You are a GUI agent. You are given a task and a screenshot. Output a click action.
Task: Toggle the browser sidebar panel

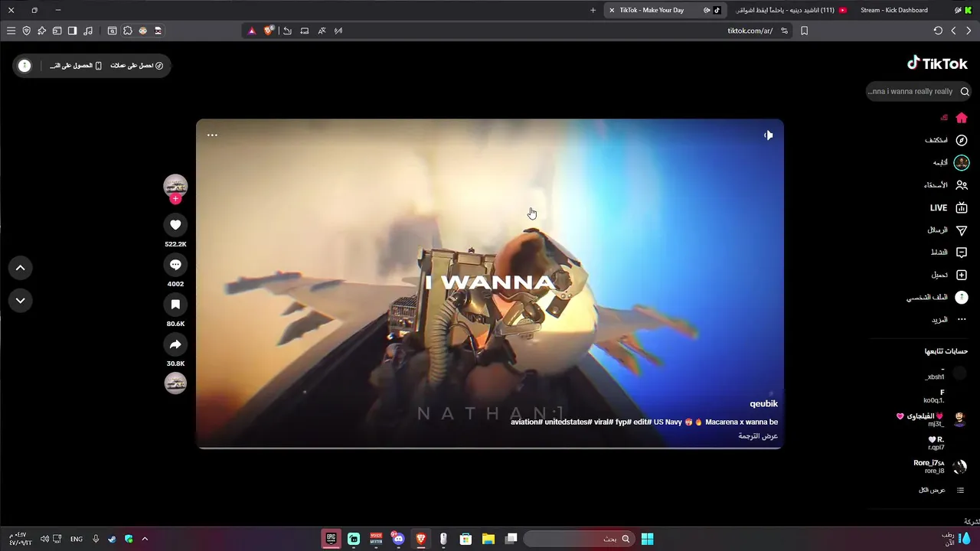(72, 31)
